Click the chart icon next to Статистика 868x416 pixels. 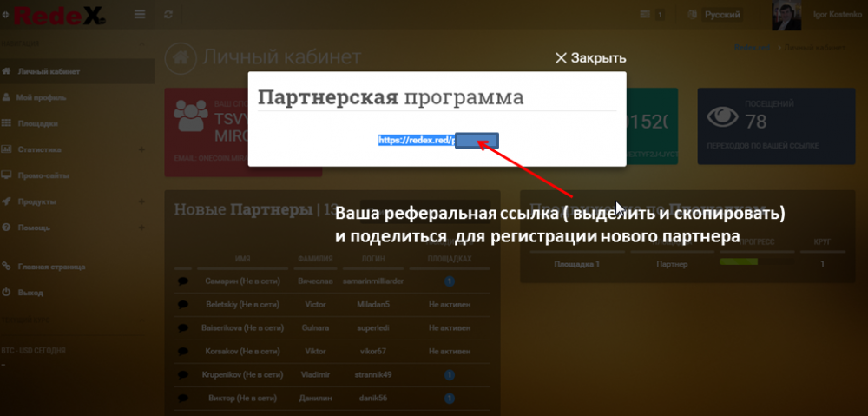(6, 149)
